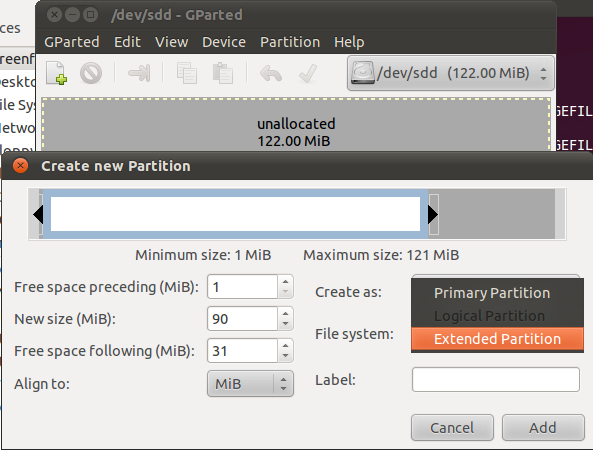Open the Edit menu
Screen dimensions: 593x450
pyautogui.click(x=127, y=42)
